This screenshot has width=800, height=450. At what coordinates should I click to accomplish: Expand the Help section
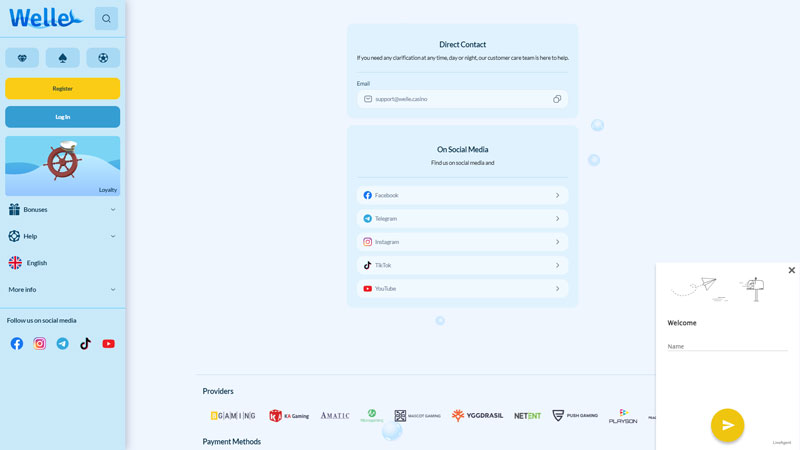point(62,236)
